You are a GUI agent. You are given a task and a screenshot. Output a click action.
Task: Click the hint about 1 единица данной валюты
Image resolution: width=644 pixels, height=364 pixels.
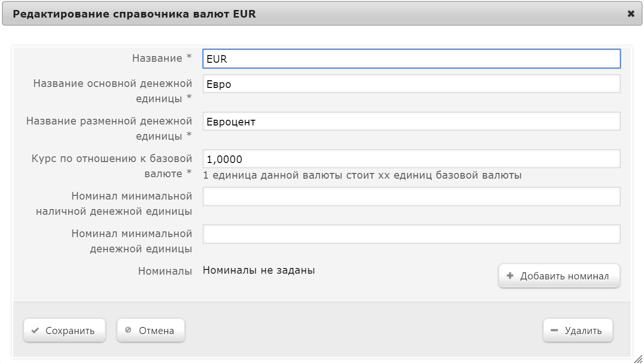click(363, 175)
